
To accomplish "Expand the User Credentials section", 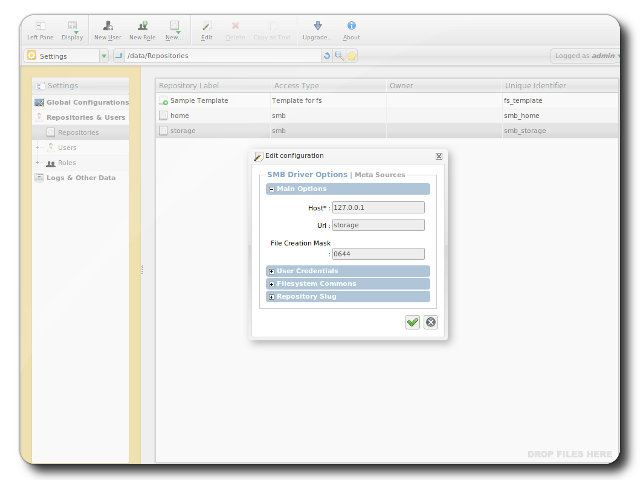I will coord(271,271).
